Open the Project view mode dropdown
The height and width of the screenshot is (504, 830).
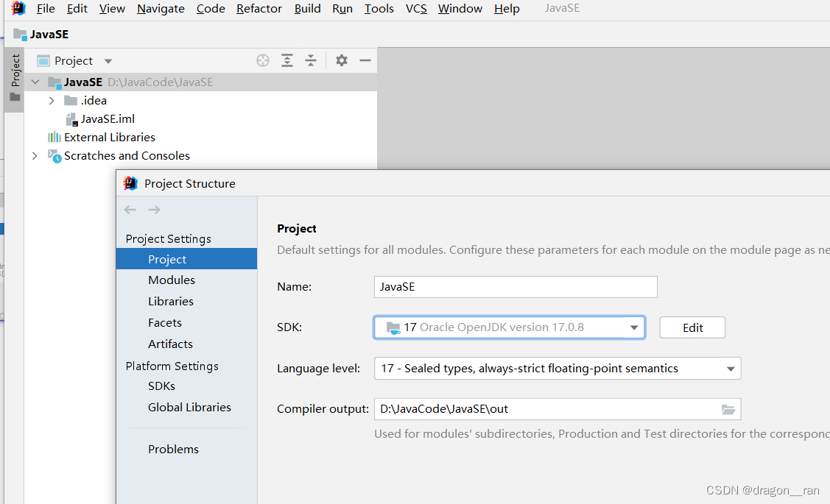[x=108, y=61]
